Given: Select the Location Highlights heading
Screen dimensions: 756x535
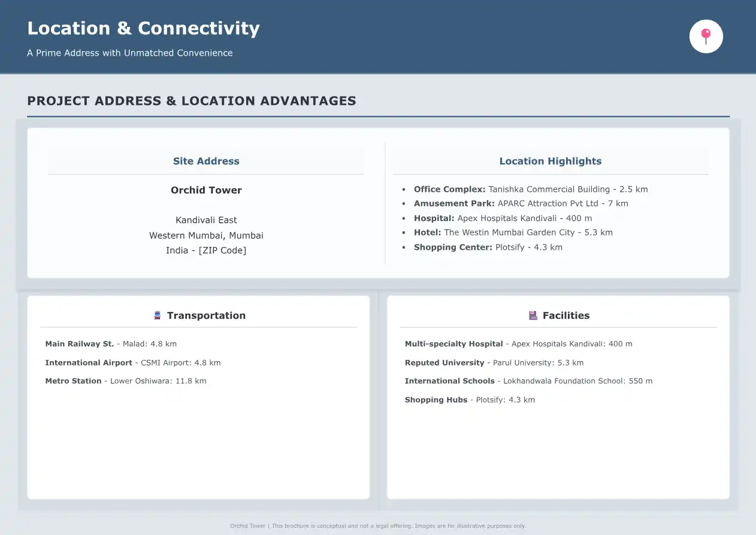Looking at the screenshot, I should pos(550,161).
